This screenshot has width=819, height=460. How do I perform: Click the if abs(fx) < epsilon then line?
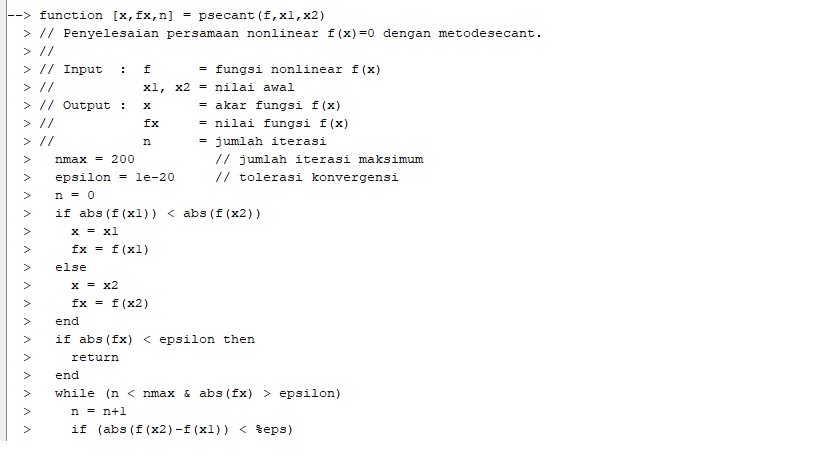tap(155, 339)
